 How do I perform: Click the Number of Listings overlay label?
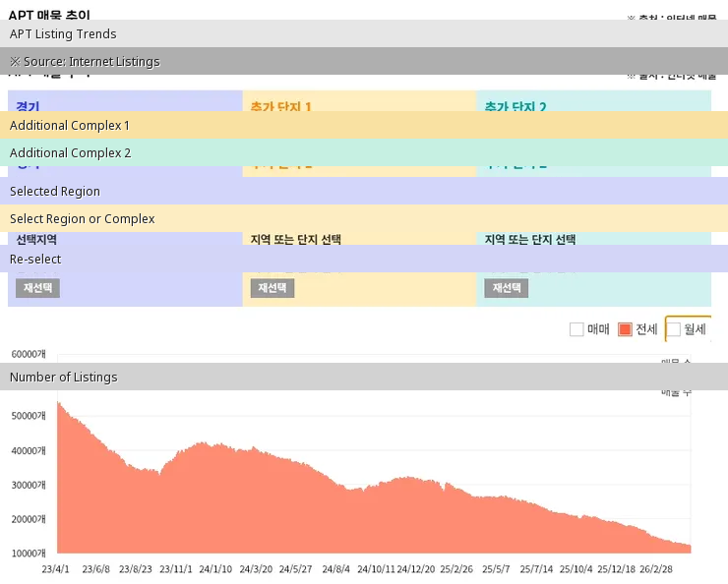point(63,377)
